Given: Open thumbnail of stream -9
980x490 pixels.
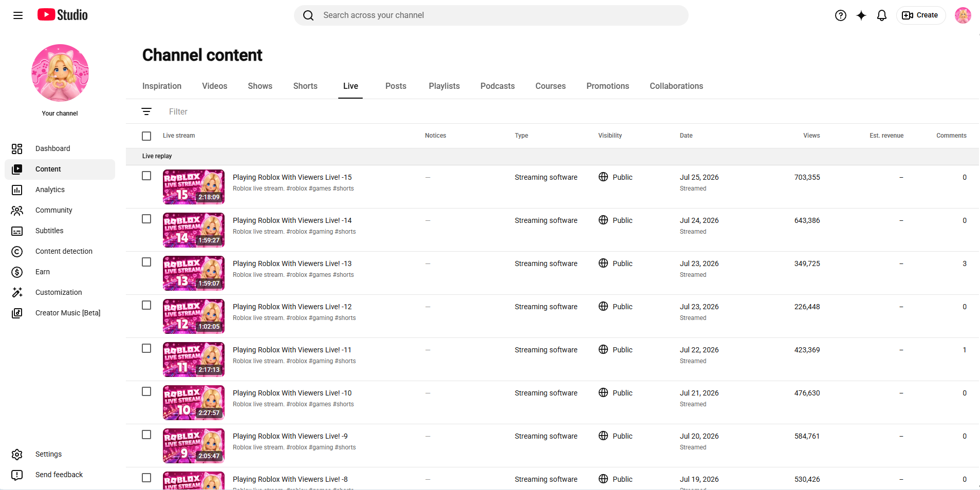Looking at the screenshot, I should [194, 446].
